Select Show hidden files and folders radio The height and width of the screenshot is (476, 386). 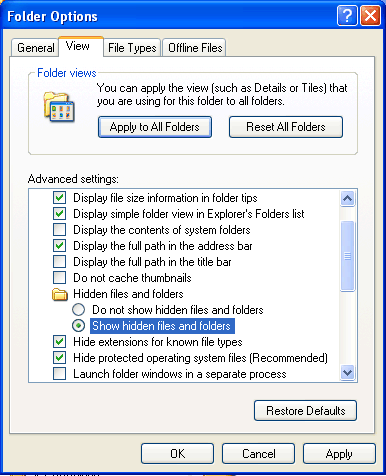[79, 326]
